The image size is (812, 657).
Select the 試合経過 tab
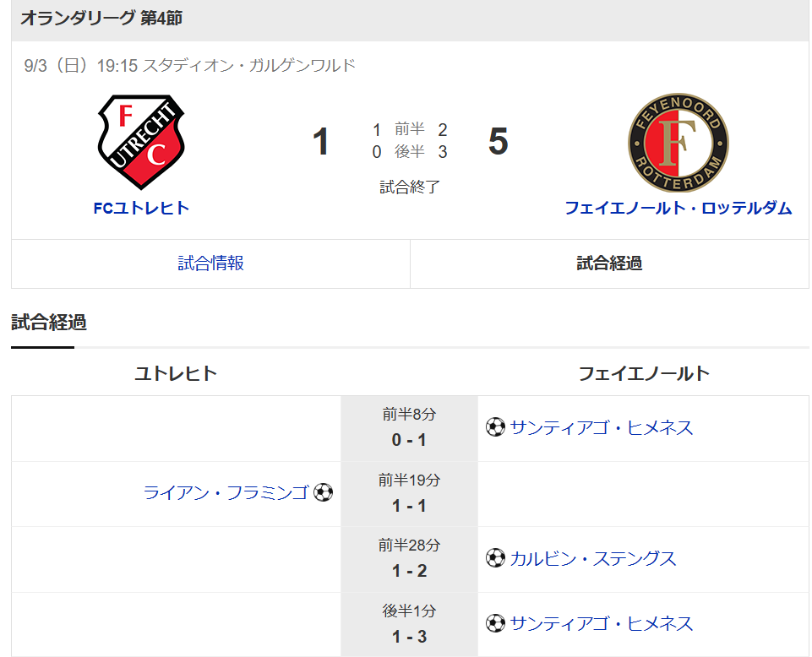609,263
